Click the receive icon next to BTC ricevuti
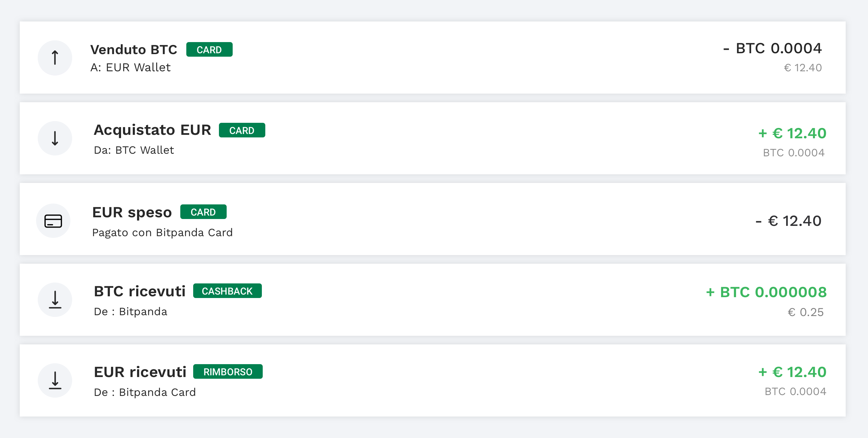 (55, 299)
